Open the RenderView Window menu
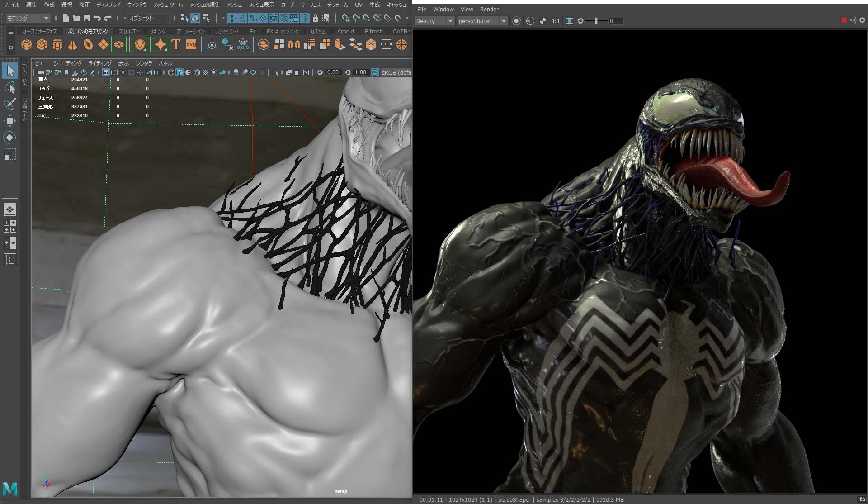Image resolution: width=868 pixels, height=504 pixels. click(443, 9)
